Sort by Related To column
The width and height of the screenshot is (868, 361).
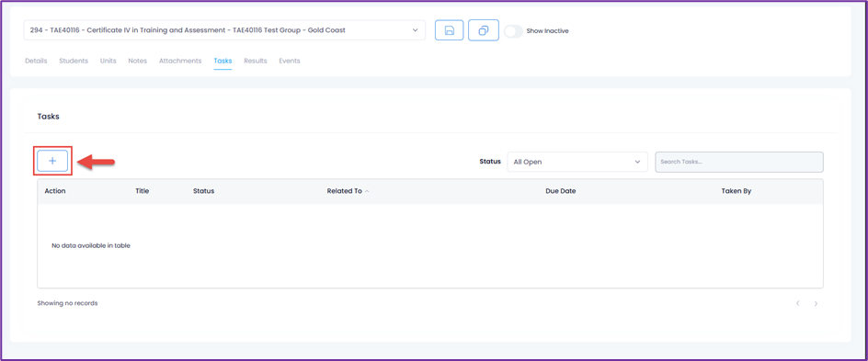(348, 191)
